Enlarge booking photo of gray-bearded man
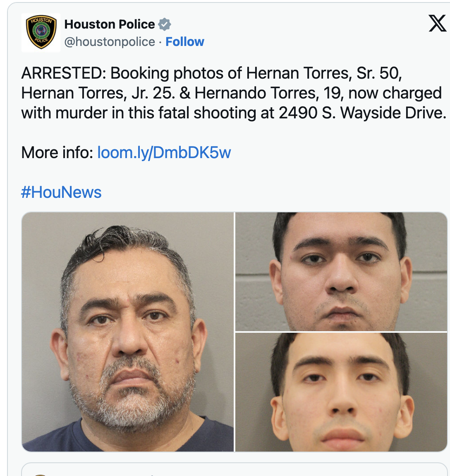This screenshot has width=450, height=476. point(128,332)
